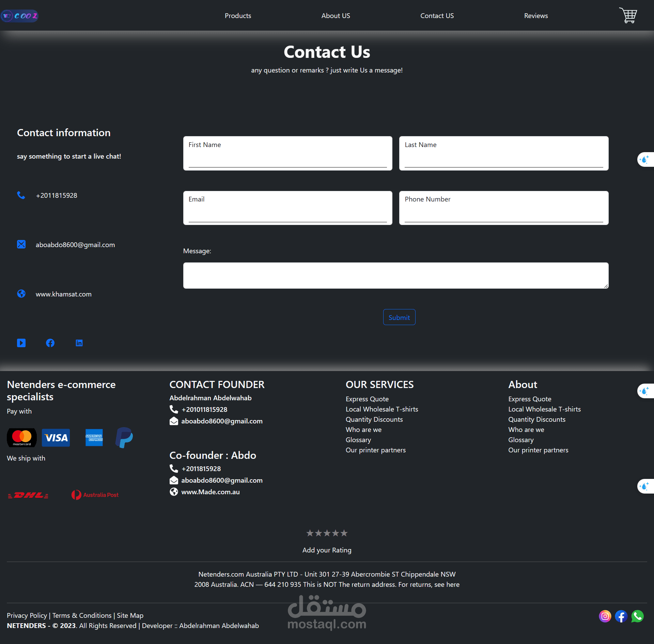Click the Instagram icon in footer
This screenshot has width=654, height=644.
tap(605, 616)
